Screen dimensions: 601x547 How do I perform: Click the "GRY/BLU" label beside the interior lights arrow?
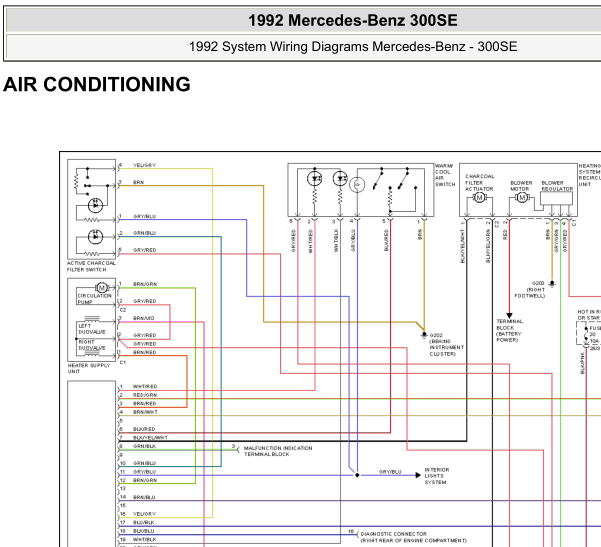pos(390,471)
